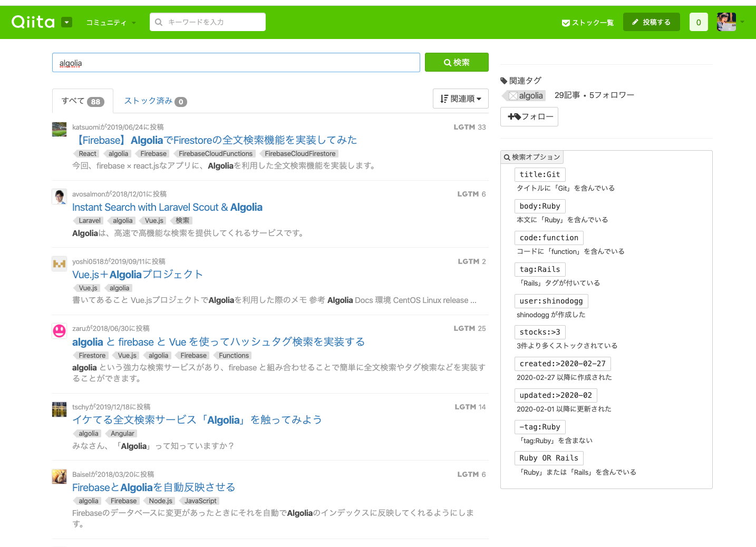The height and width of the screenshot is (547, 756).
Task: Open the コミュニティ menu
Action: (x=111, y=23)
